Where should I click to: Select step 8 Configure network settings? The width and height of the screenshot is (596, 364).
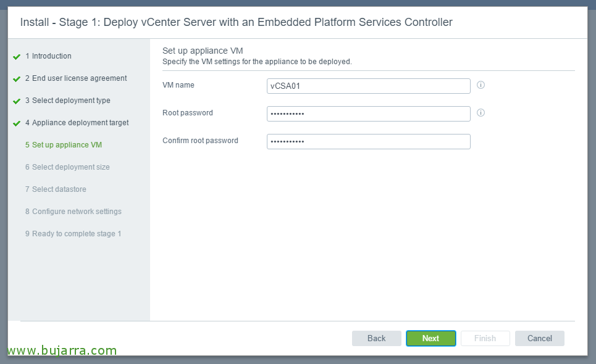[x=73, y=212]
